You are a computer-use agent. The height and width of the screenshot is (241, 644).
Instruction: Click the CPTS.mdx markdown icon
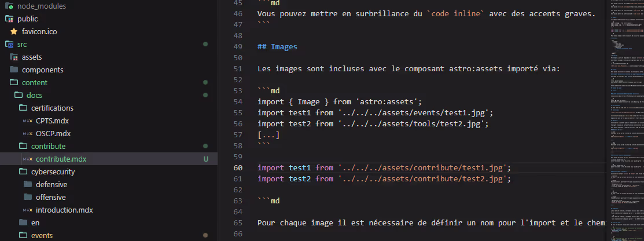(28, 121)
